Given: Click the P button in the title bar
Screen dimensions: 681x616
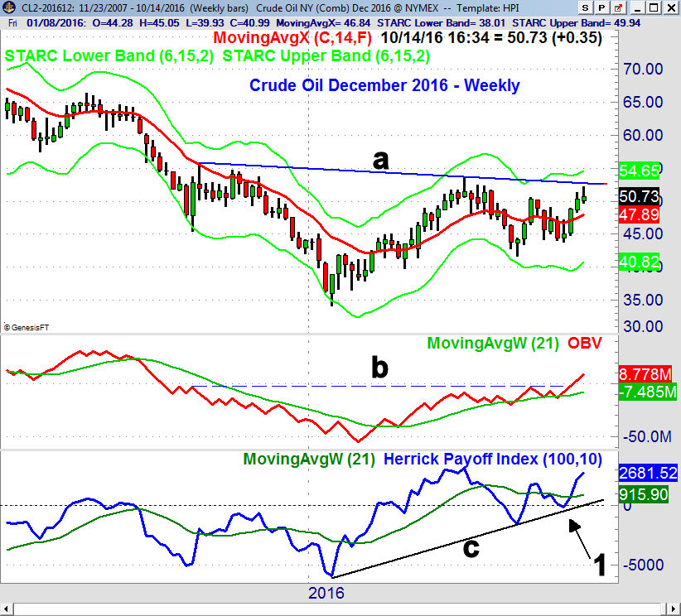Looking at the screenshot, I should pyautogui.click(x=601, y=7).
